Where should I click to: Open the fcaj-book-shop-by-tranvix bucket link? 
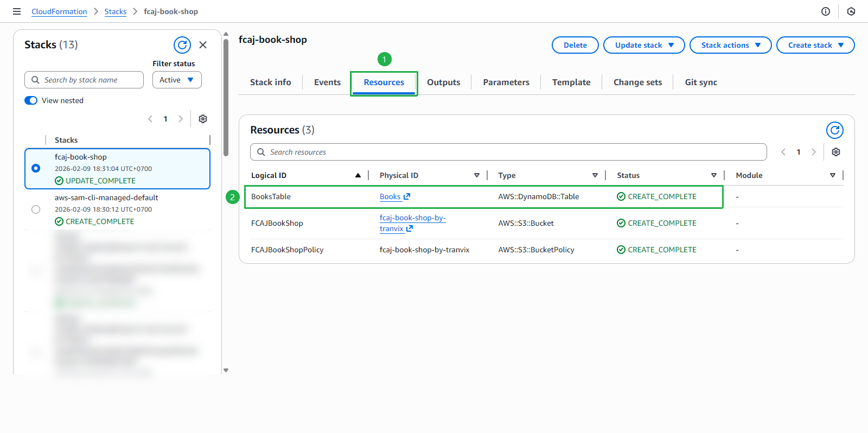coord(413,223)
